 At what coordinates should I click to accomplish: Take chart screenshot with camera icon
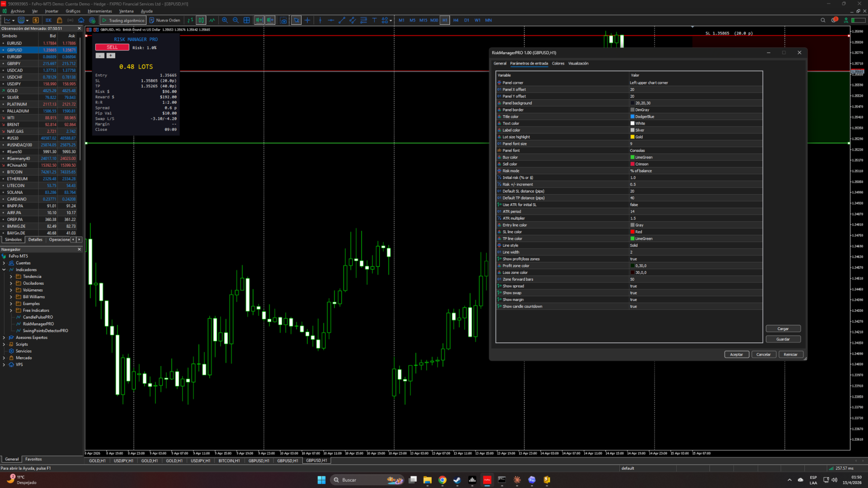coord(283,20)
